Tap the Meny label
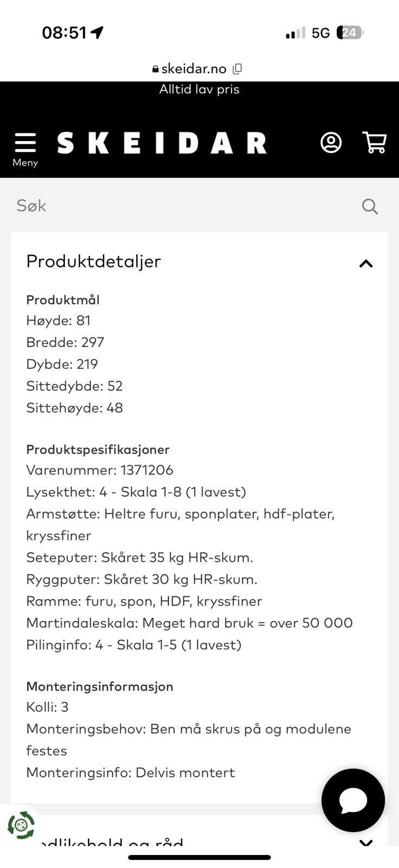Image resolution: width=399 pixels, height=868 pixels. 25,163
